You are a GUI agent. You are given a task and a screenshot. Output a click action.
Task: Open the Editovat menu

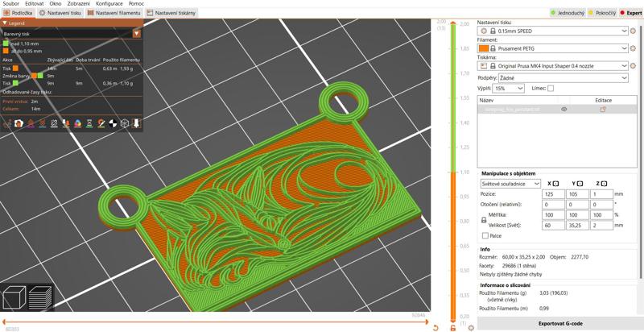pos(35,3)
